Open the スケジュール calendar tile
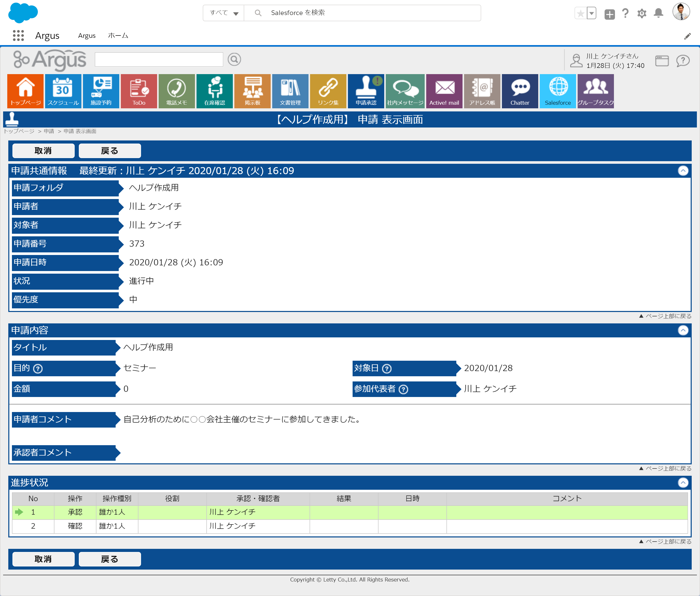This screenshot has width=700, height=596. point(63,91)
